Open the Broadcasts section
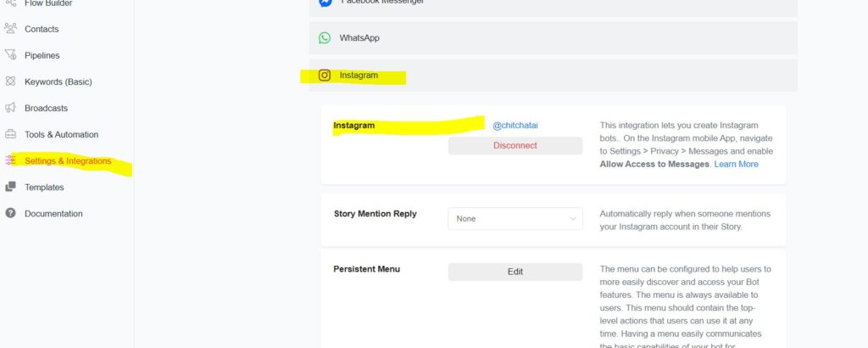This screenshot has height=348, width=868. [x=46, y=108]
